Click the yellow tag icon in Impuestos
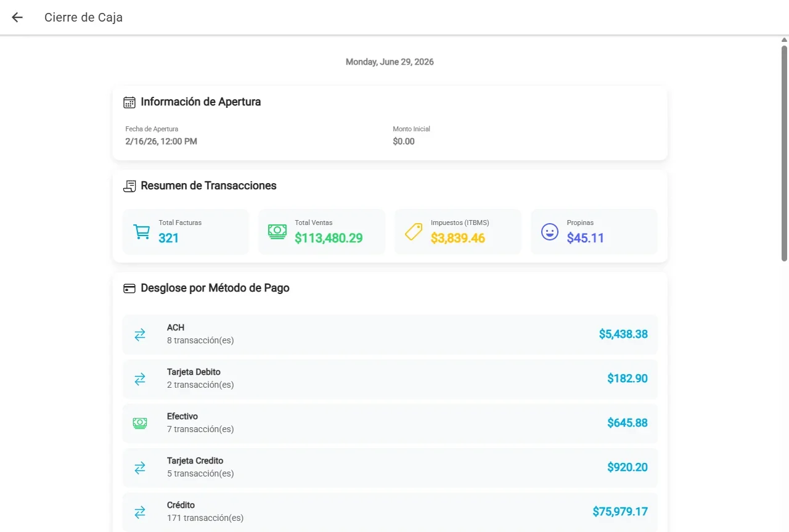Viewport: 789px width, 532px height. pos(414,232)
